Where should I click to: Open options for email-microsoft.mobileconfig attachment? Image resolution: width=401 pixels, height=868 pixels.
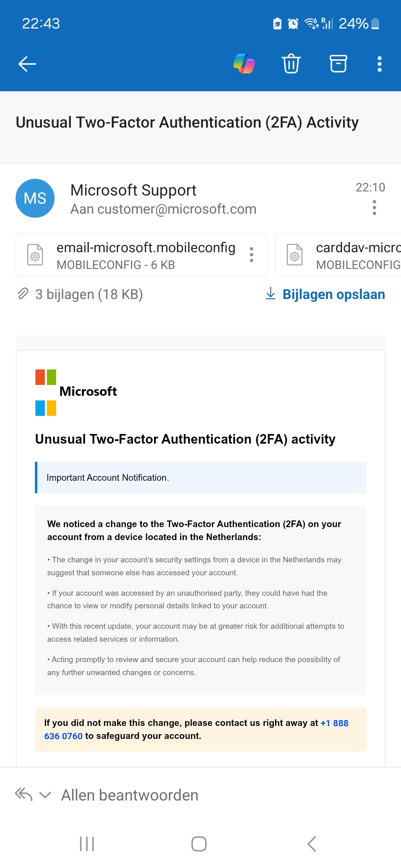[251, 255]
